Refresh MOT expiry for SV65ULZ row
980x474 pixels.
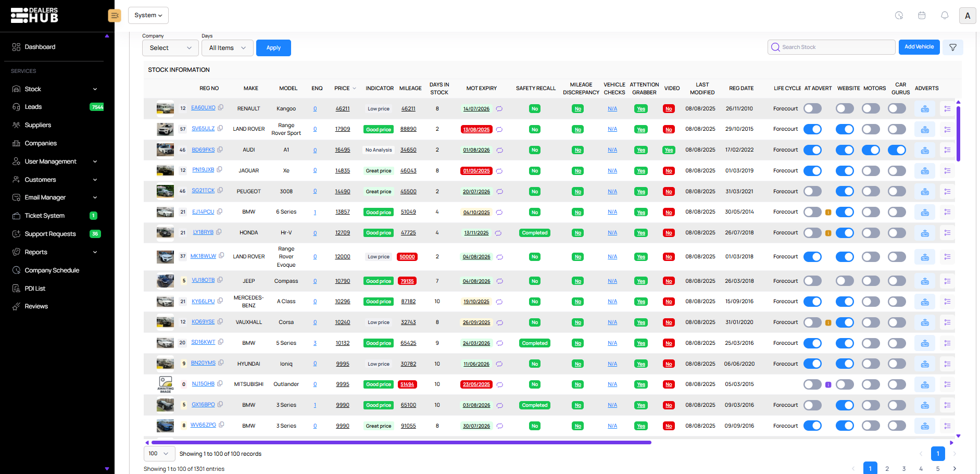click(x=499, y=129)
